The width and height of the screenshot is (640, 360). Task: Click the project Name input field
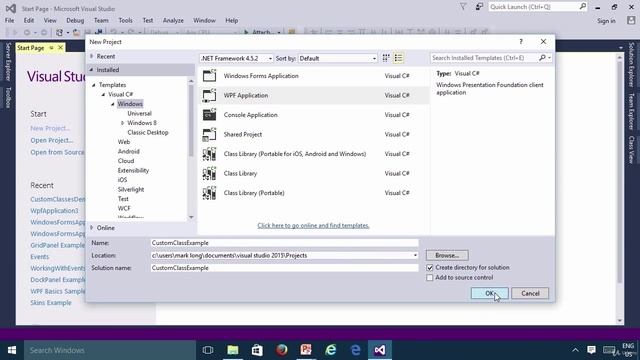pos(284,243)
